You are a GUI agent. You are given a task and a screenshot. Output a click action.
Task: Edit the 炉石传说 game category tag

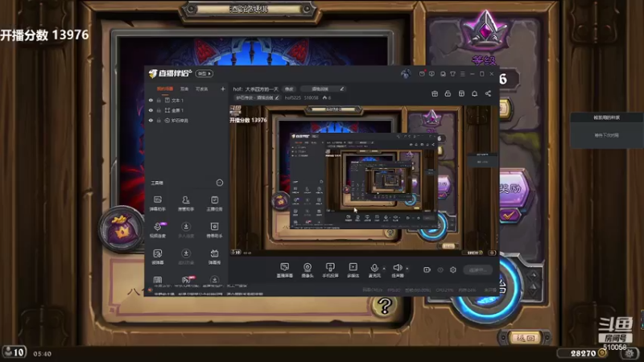click(x=258, y=97)
